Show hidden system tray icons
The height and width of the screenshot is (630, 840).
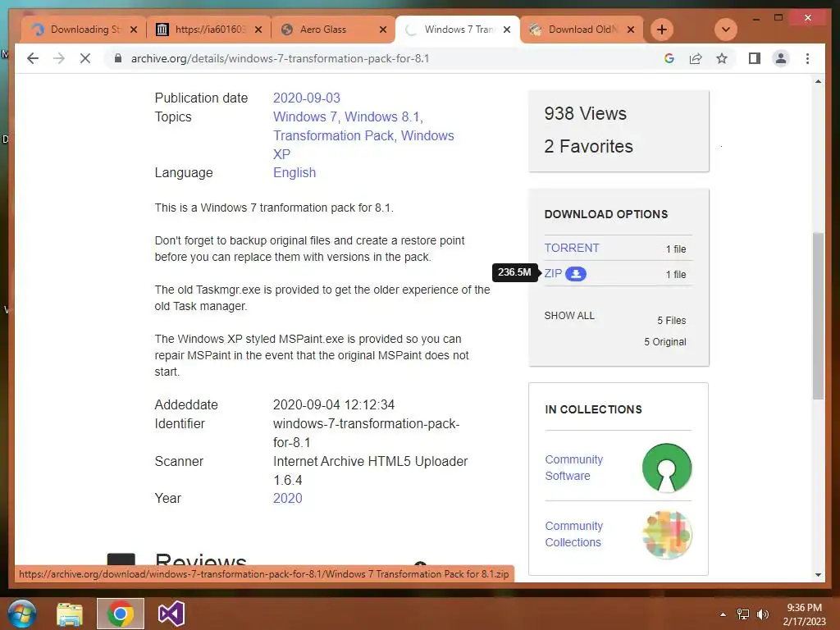[723, 614]
